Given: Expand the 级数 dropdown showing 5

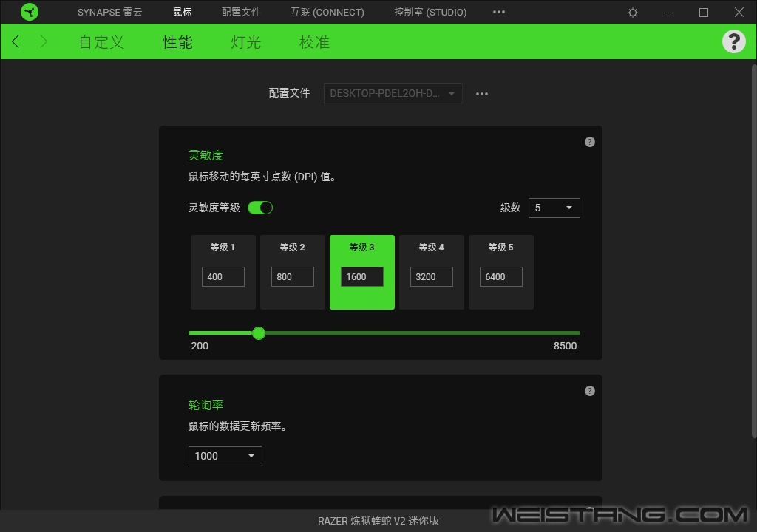Looking at the screenshot, I should pos(554,208).
